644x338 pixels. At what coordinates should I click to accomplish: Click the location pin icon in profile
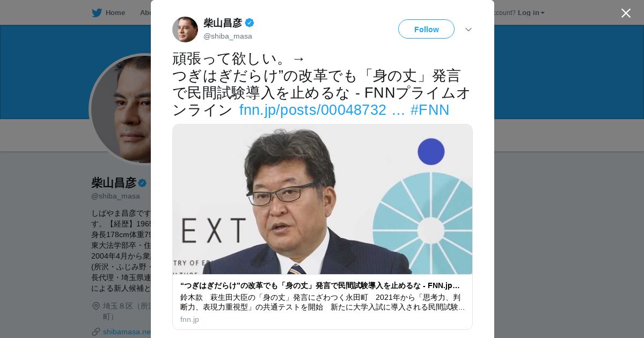coord(96,306)
